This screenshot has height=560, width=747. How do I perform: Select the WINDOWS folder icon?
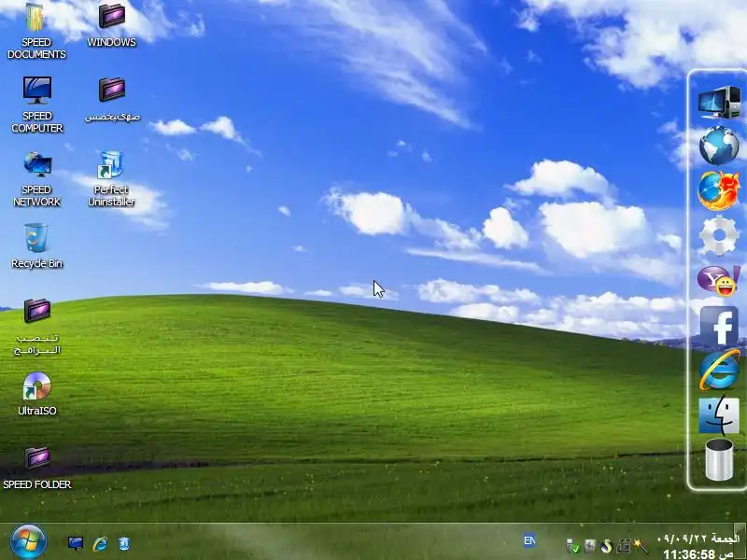[111, 25]
